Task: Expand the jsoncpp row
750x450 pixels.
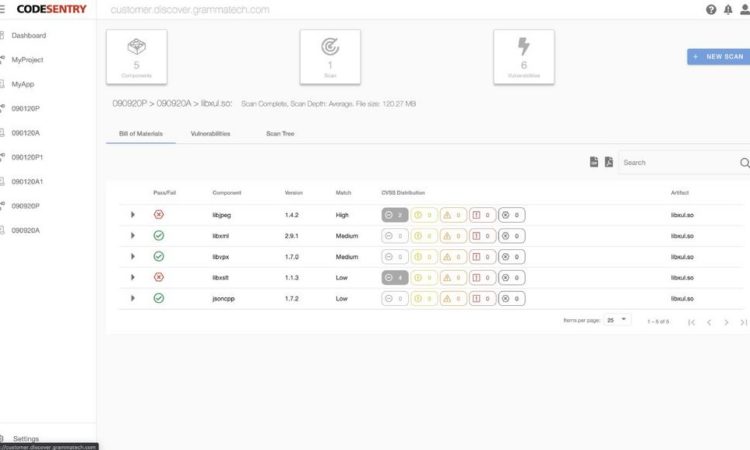Action: [x=132, y=298]
